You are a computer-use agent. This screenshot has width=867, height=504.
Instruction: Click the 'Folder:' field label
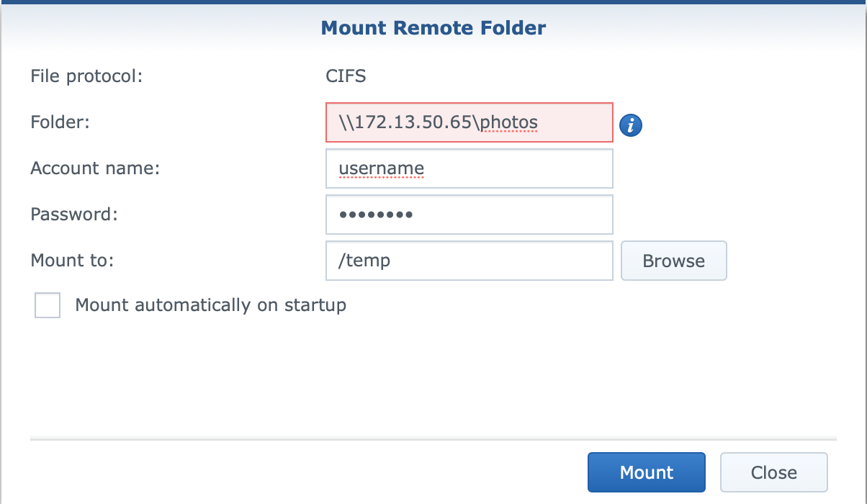(60, 122)
